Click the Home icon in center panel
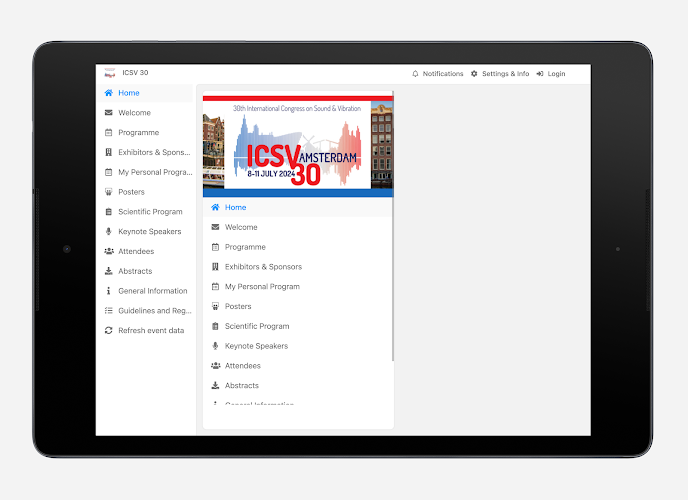 215,207
